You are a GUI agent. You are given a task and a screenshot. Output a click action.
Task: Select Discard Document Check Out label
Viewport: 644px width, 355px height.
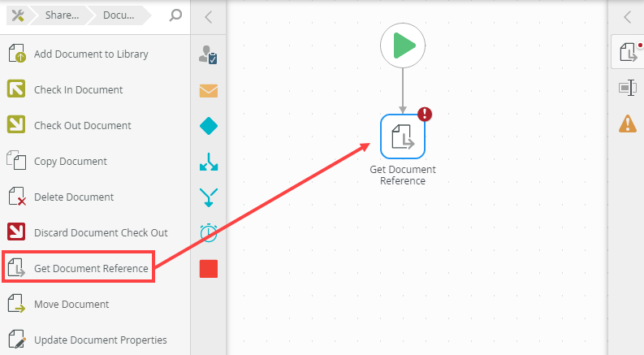point(101,232)
